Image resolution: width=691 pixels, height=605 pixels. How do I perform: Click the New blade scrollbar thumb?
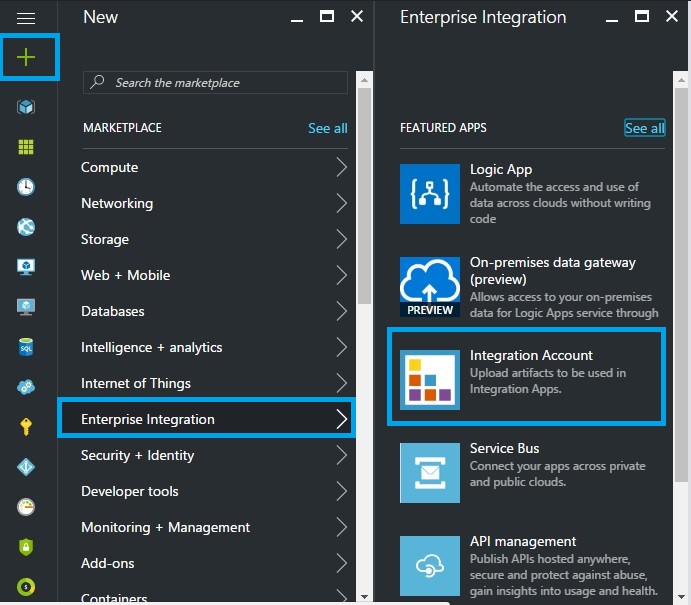point(364,196)
